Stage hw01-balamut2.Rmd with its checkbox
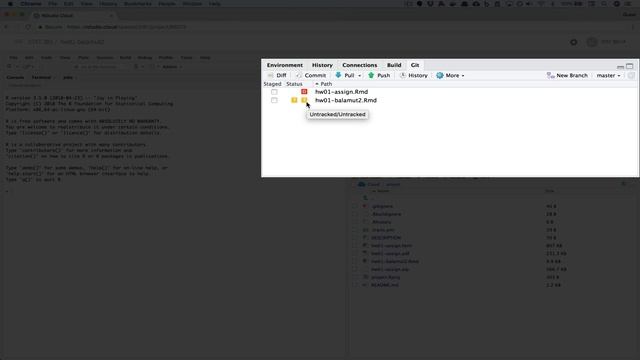The height and width of the screenshot is (360, 640). (274, 100)
